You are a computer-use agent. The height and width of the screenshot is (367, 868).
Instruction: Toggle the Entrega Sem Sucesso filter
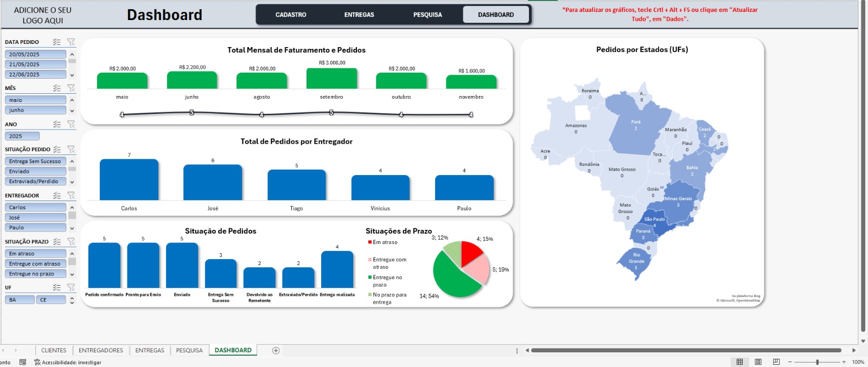tap(36, 161)
